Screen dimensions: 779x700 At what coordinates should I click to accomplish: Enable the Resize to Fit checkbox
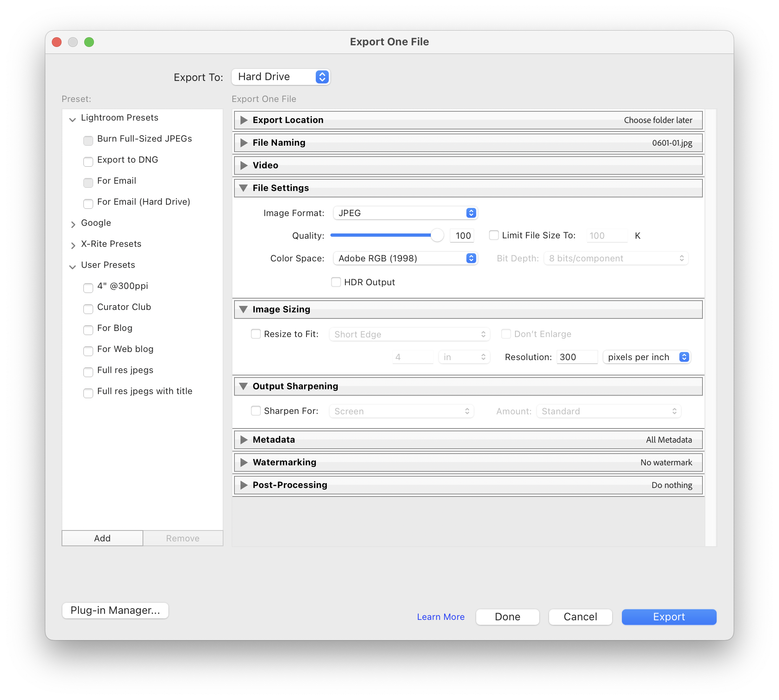click(x=256, y=334)
